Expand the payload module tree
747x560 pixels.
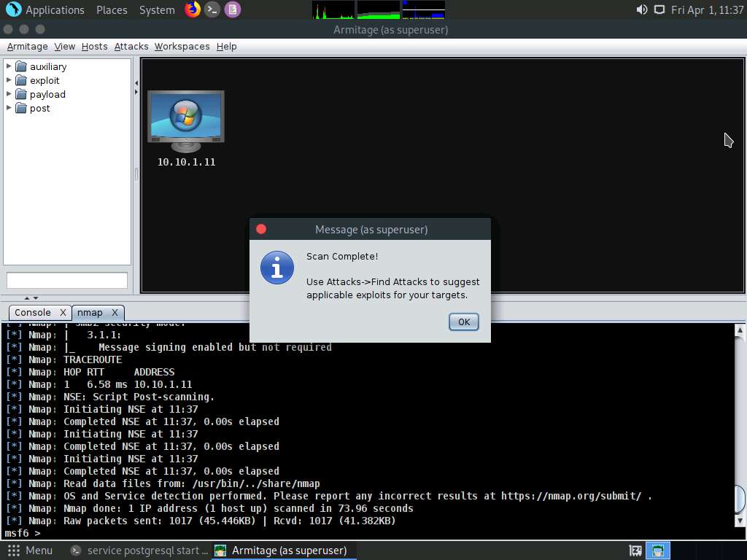pos(9,94)
